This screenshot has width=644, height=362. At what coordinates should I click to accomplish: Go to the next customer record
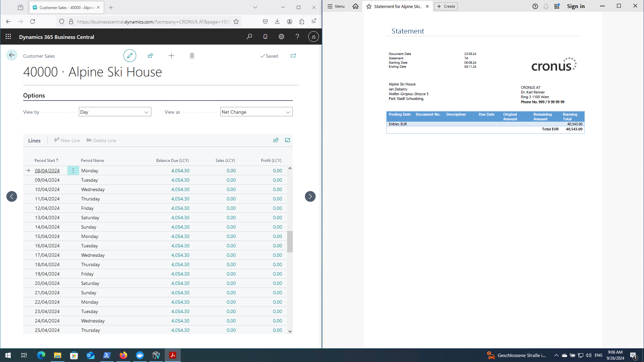click(310, 196)
